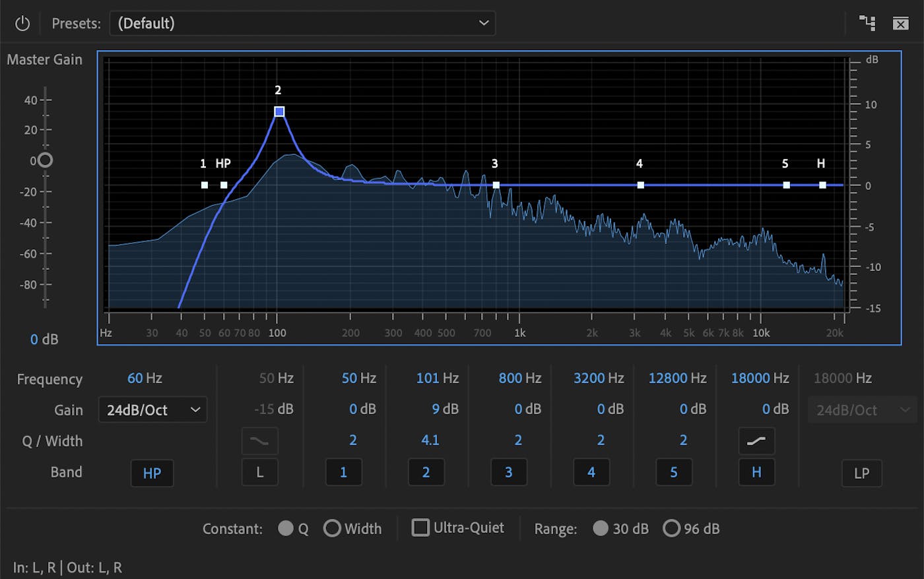Image resolution: width=924 pixels, height=579 pixels.
Task: Toggle band 2 on or off
Action: [426, 472]
